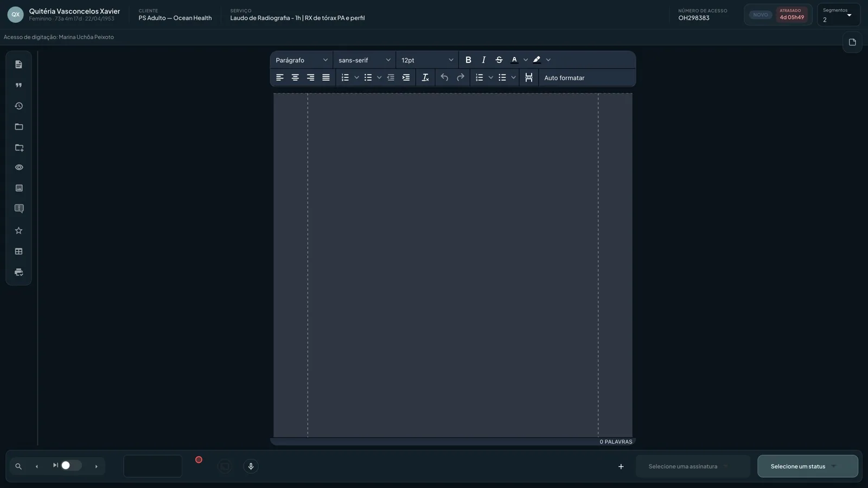
Task: Click the plus button near signature selector
Action: click(621, 466)
